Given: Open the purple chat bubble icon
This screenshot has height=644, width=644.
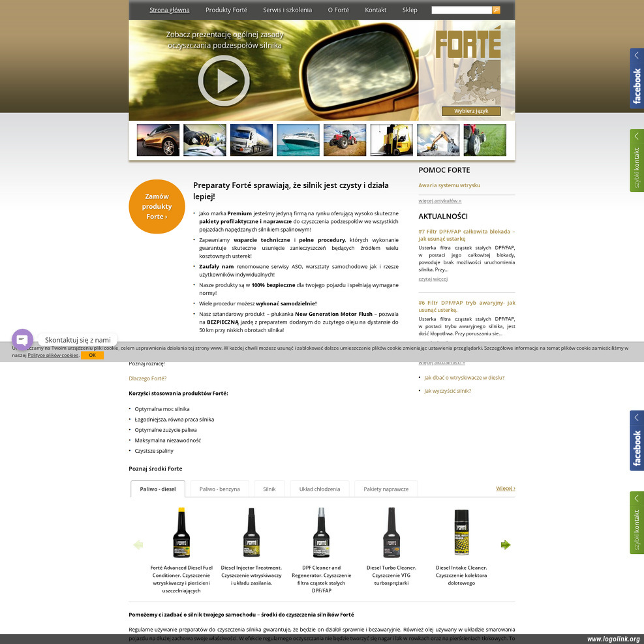Looking at the screenshot, I should (22, 340).
